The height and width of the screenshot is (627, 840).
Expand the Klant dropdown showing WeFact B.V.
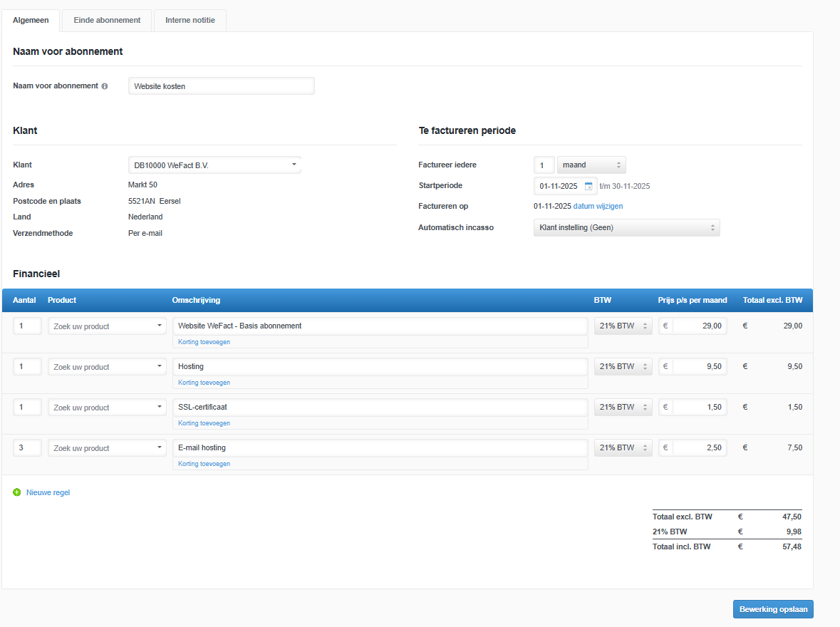click(x=214, y=165)
